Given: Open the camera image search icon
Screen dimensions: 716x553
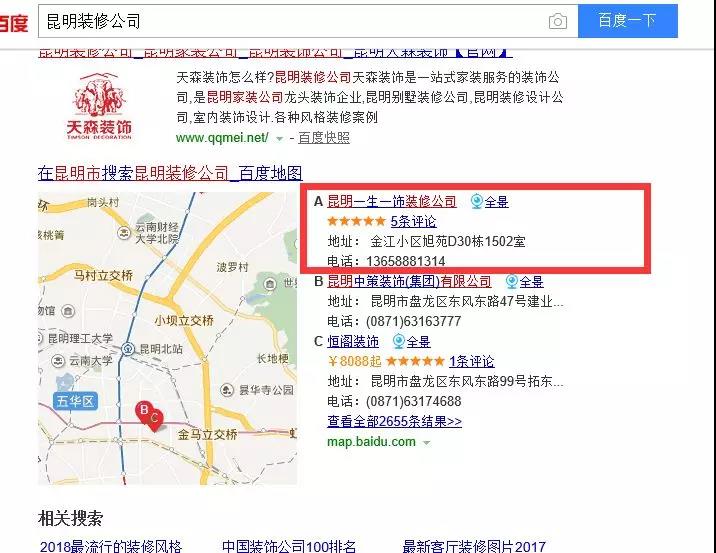Looking at the screenshot, I should point(558,21).
